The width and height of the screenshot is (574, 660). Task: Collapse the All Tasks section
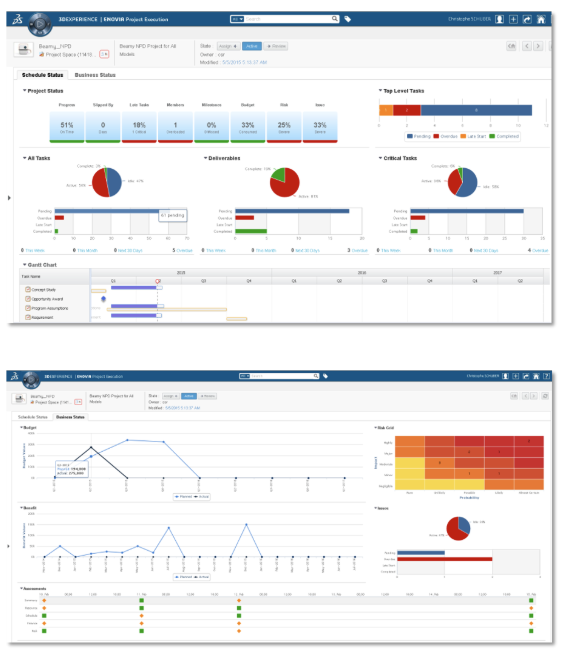pyautogui.click(x=24, y=158)
